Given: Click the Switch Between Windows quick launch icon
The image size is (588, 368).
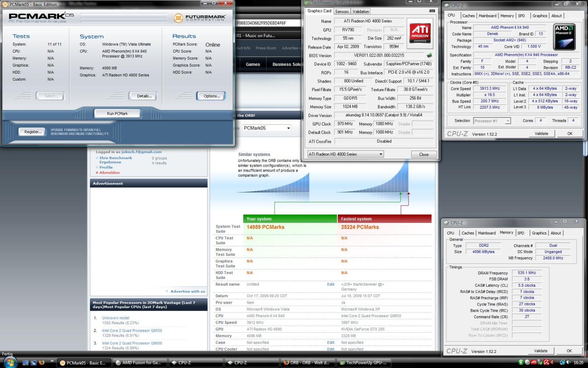Looking at the screenshot, I should 33,362.
